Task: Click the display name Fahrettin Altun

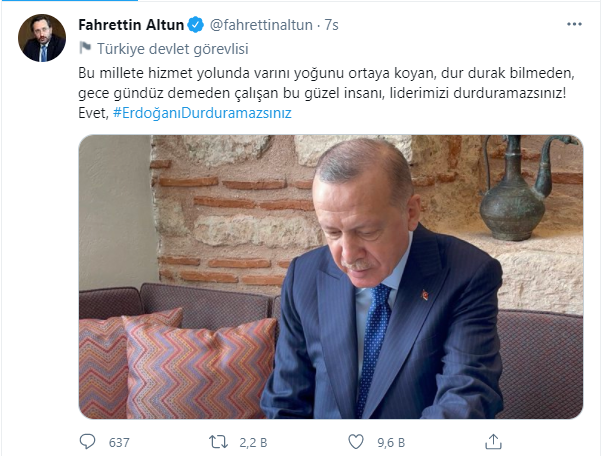Action: [x=131, y=25]
